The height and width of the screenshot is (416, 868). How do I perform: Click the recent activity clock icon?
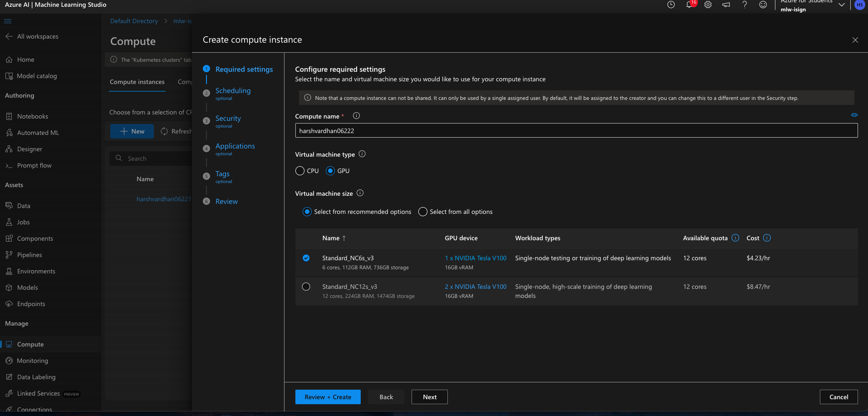pyautogui.click(x=671, y=5)
